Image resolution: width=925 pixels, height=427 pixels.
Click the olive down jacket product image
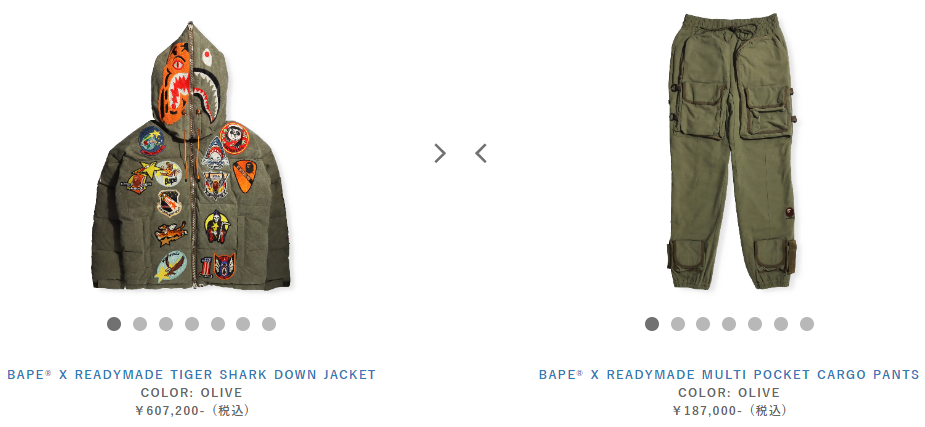click(191, 155)
